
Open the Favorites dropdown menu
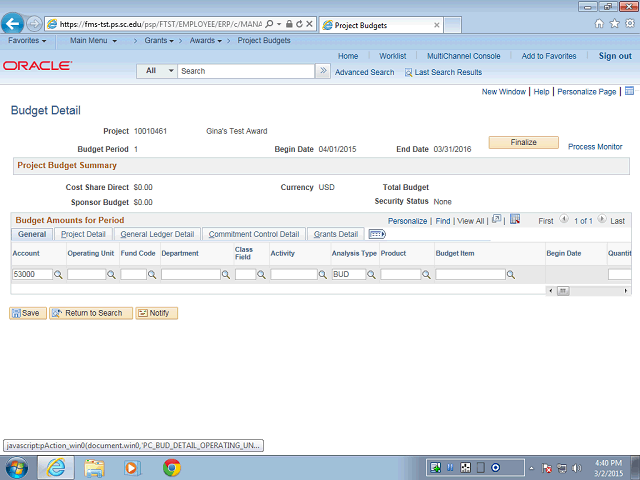[x=27, y=40]
